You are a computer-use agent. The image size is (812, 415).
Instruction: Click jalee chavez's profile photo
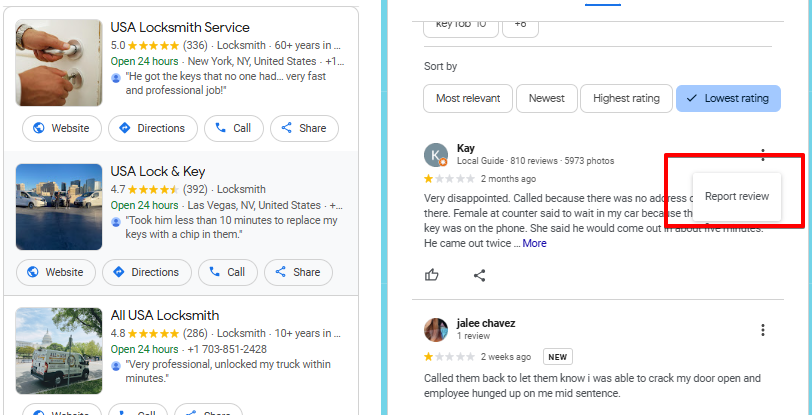436,330
